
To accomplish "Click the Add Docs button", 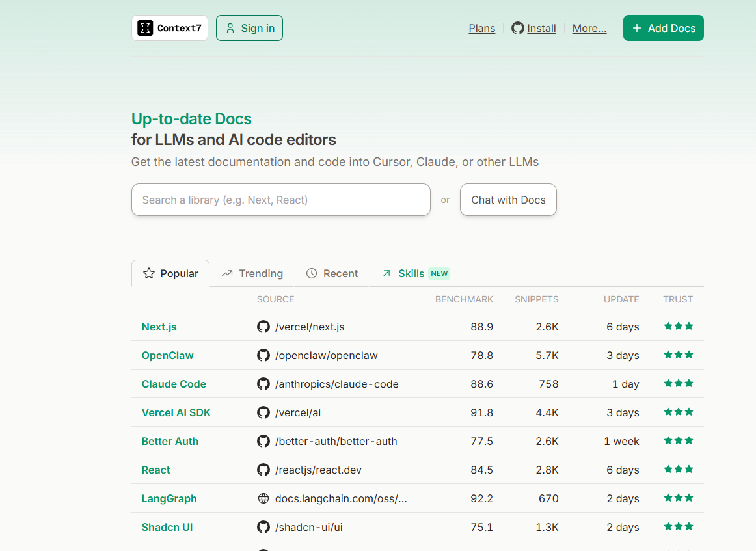I will click(x=664, y=28).
